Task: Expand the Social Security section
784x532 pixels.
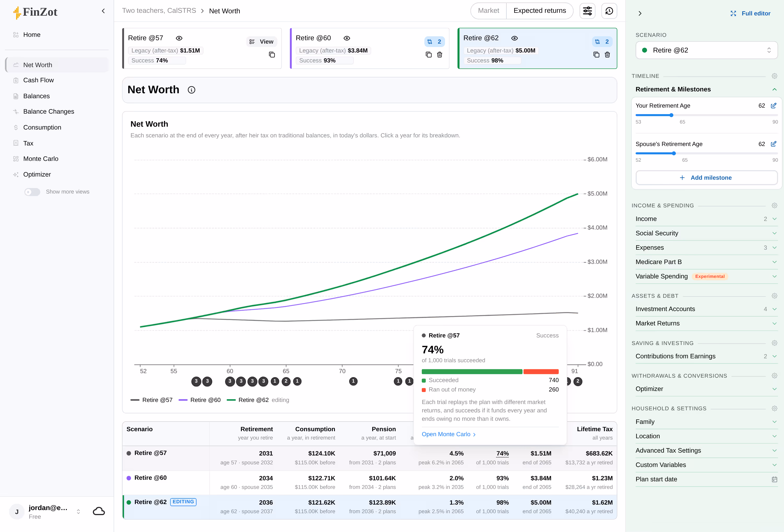Action: (x=706, y=233)
